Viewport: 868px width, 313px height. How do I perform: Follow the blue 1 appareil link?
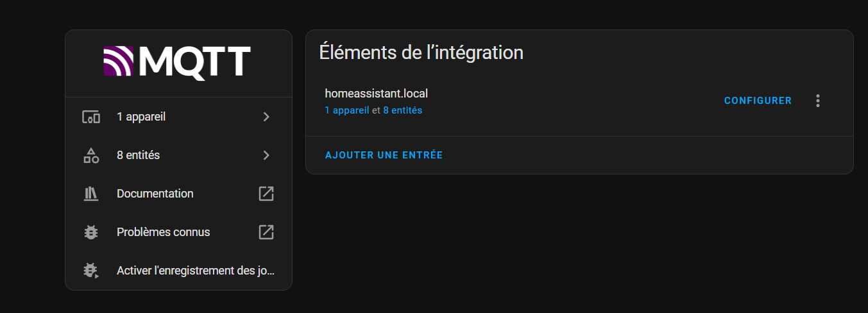[347, 110]
